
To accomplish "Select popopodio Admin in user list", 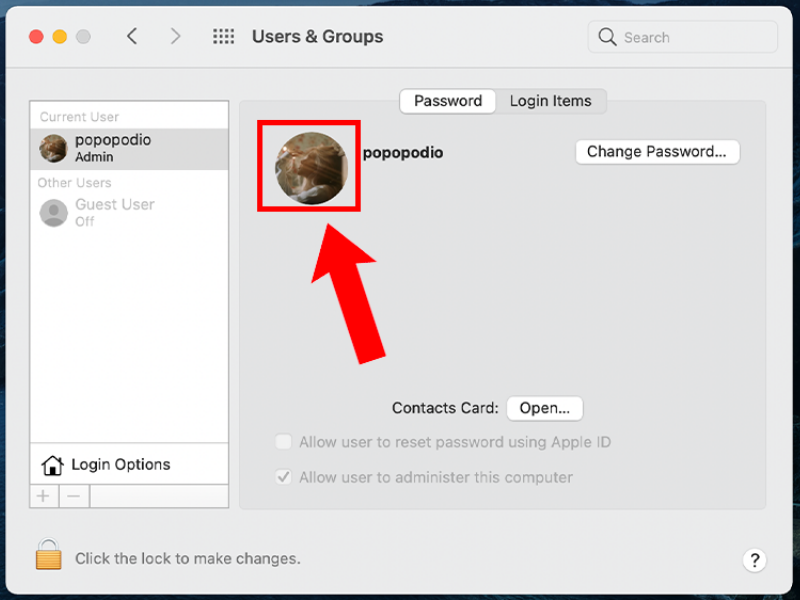I will pyautogui.click(x=129, y=148).
